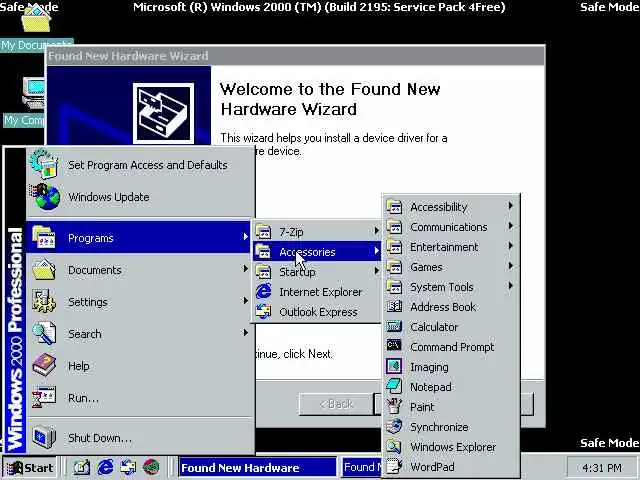Viewport: 640px width, 480px height.
Task: Click the Notepad icon
Action: click(x=394, y=386)
